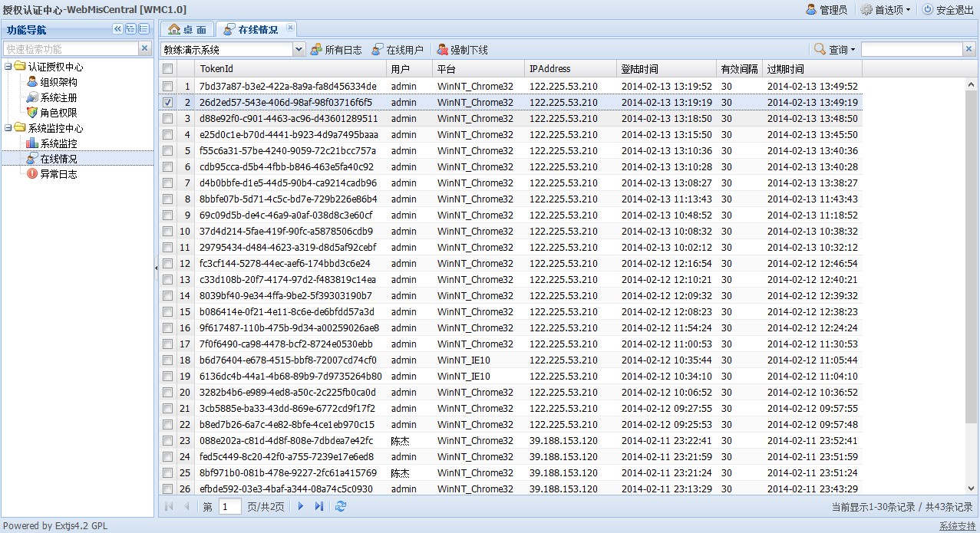Open the 教练演示系统 system dropdown
The height and width of the screenshot is (533, 980).
click(x=299, y=50)
